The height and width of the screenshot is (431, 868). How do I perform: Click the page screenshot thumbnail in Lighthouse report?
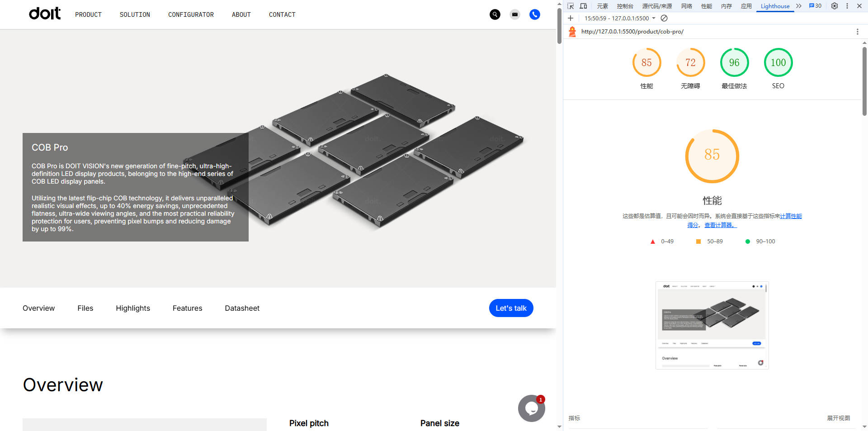tap(712, 325)
